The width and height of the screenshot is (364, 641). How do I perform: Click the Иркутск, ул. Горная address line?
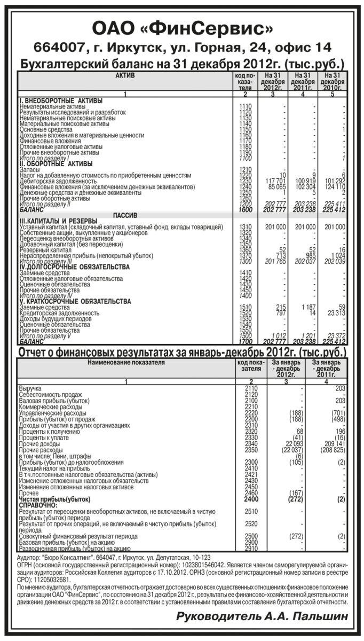[181, 48]
